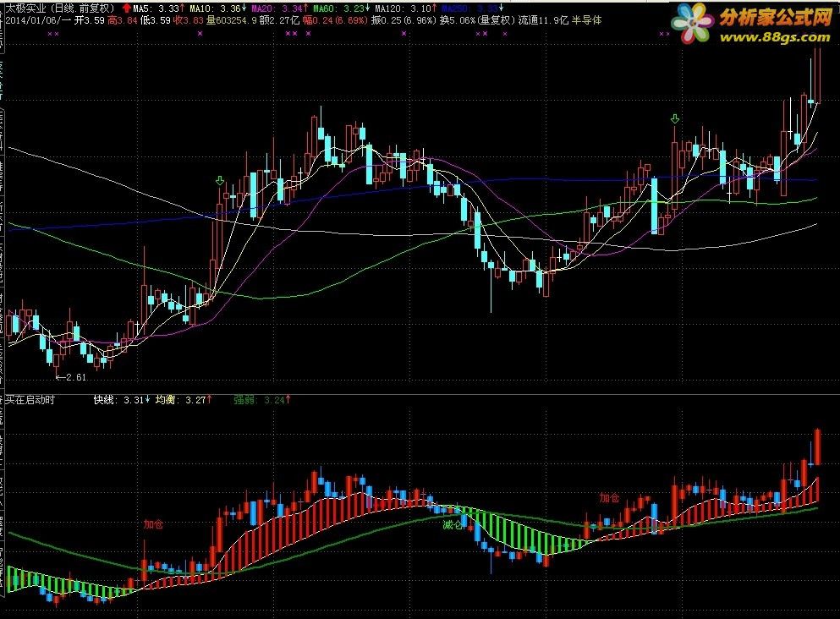840x619 pixels.
Task: Click the volume value 量603254.9
Action: tap(232, 20)
